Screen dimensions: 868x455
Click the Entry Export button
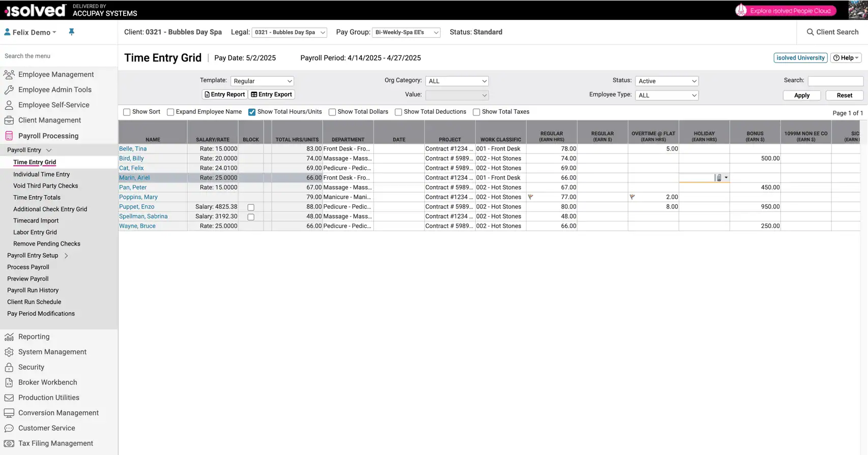271,95
